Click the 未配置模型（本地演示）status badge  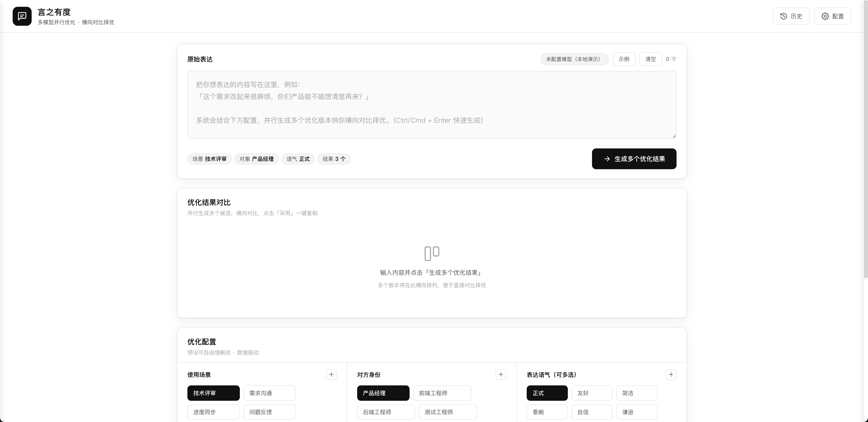[574, 59]
